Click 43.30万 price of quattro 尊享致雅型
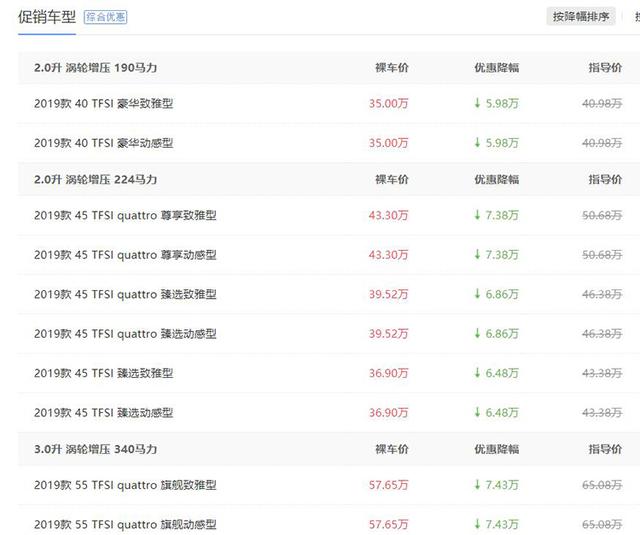Image resolution: width=640 pixels, height=535 pixels. (x=388, y=215)
